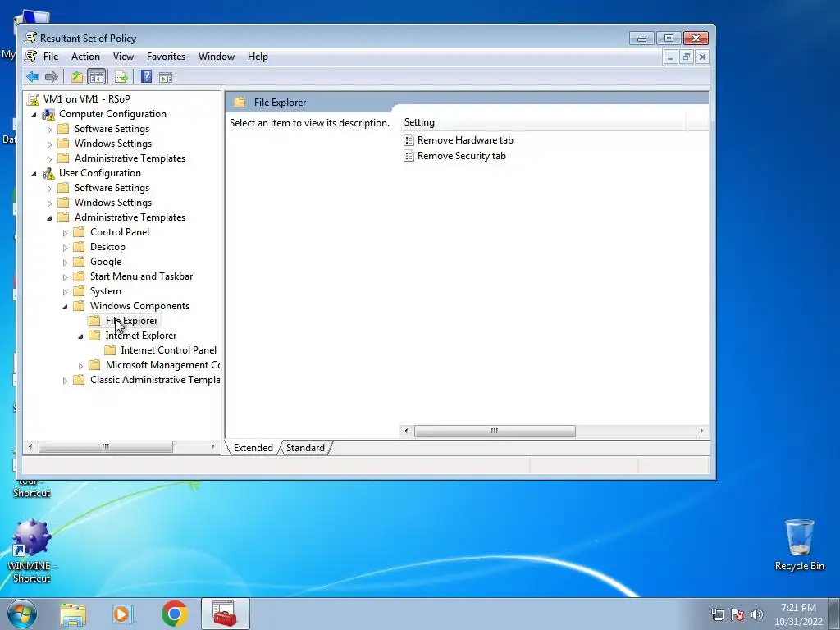Open the Recycle Bin on desktop
The width and height of the screenshot is (840, 630).
coord(799,545)
